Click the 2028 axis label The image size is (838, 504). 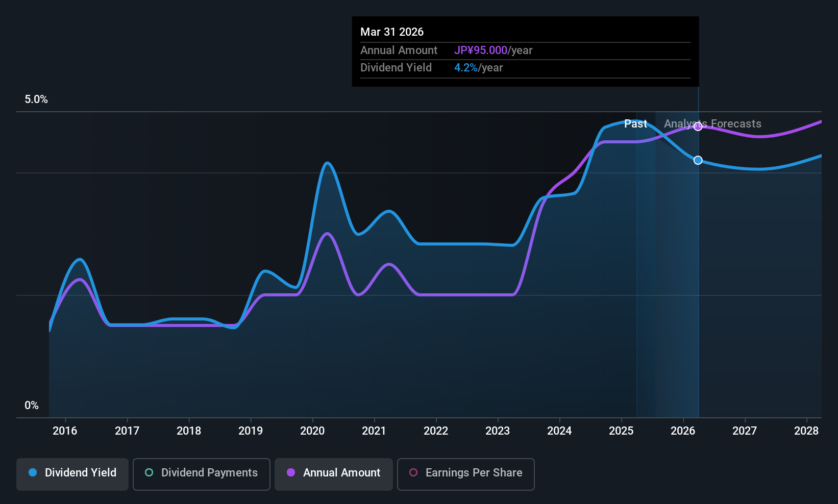[x=806, y=431]
